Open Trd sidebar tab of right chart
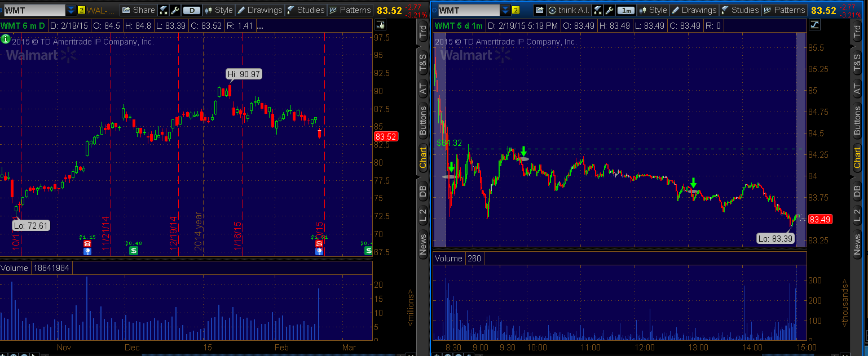This screenshot has height=356, width=868. pyautogui.click(x=857, y=32)
